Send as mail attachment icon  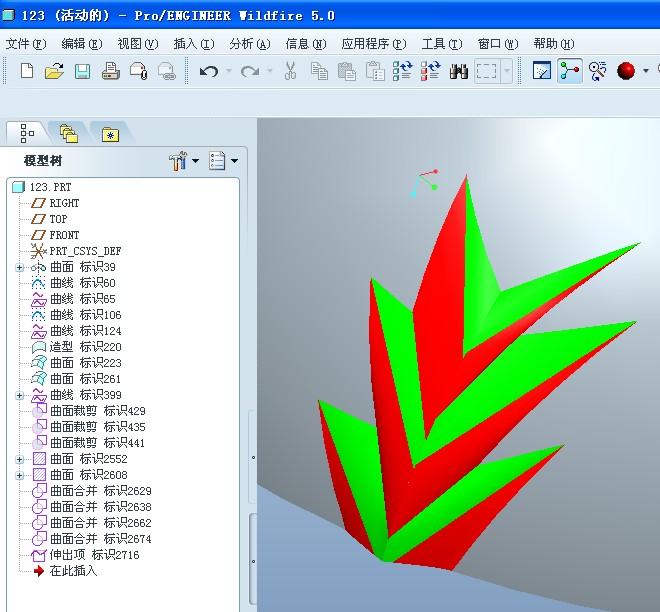pos(138,71)
